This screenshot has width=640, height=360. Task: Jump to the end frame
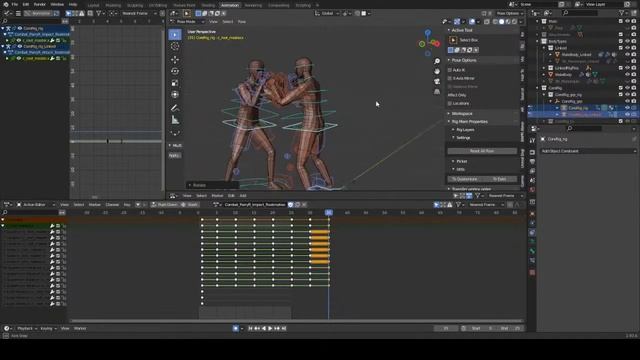click(284, 328)
